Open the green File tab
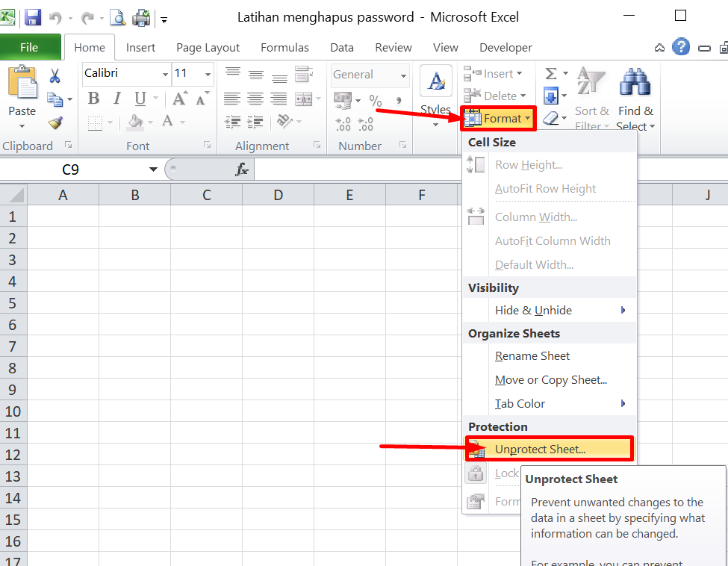The width and height of the screenshot is (728, 566). [29, 47]
